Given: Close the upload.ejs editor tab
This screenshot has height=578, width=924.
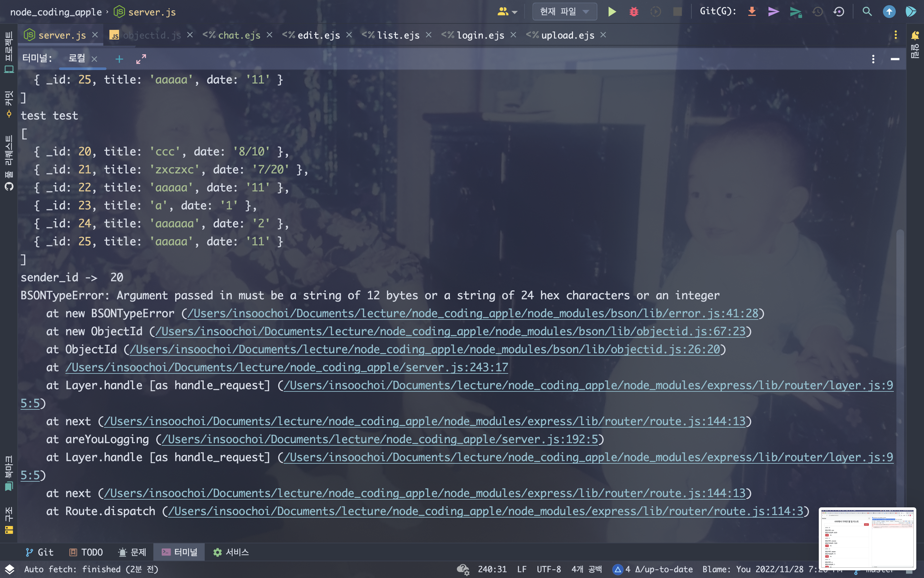Looking at the screenshot, I should [603, 35].
